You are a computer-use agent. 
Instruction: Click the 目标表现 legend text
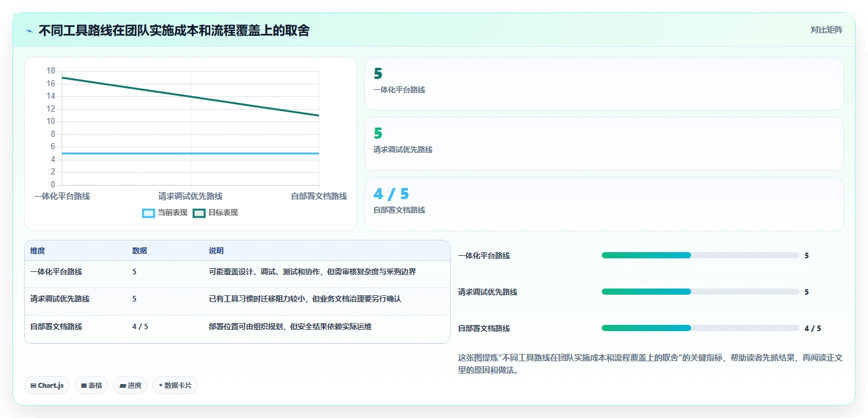[x=223, y=213]
